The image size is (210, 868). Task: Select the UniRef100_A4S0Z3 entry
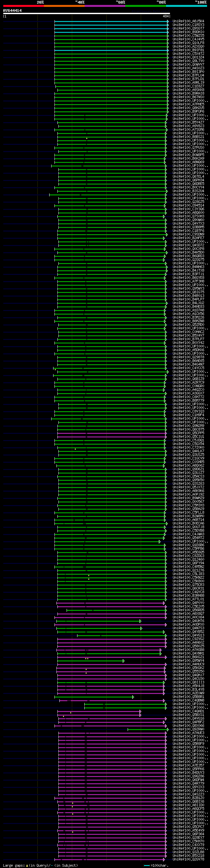coord(188,68)
